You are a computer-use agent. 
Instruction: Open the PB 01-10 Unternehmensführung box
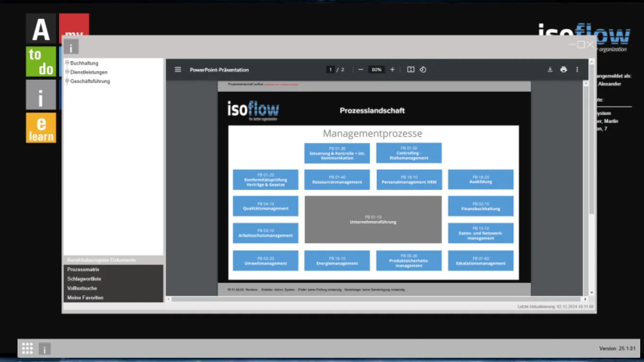click(373, 220)
